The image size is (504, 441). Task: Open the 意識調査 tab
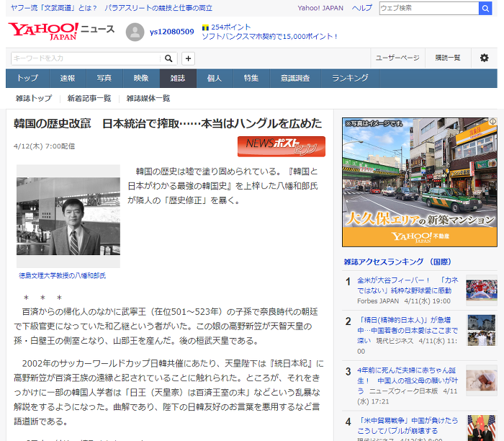tap(295, 78)
